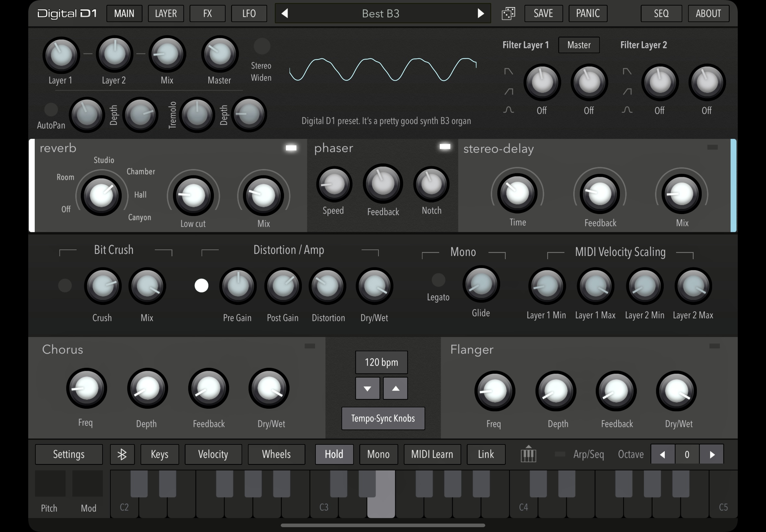
Task: Switch to the LAYER tab
Action: pyautogui.click(x=166, y=13)
